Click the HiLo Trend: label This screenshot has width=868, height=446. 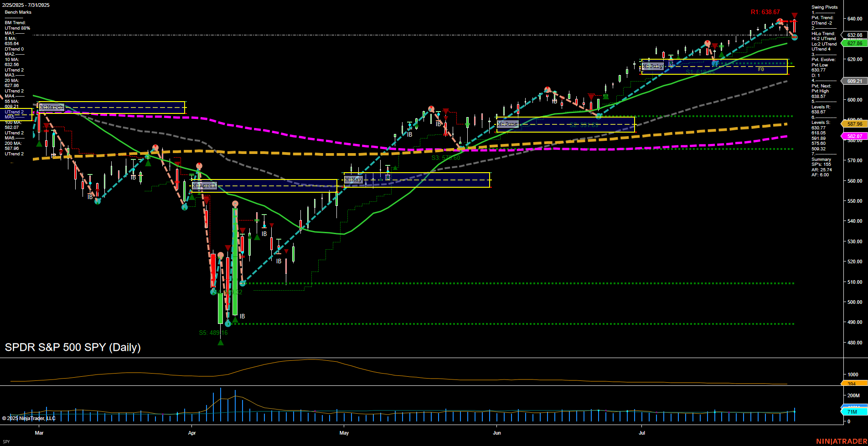tap(823, 34)
